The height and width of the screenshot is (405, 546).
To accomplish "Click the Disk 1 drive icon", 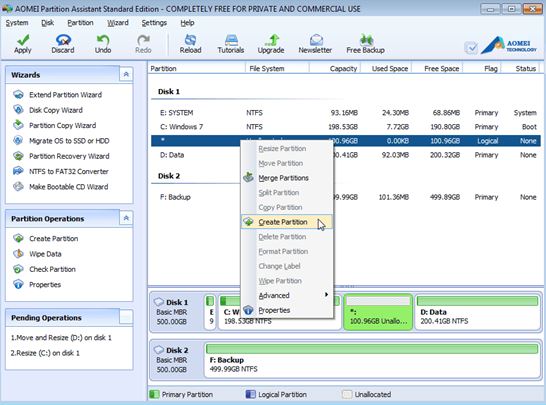I will (159, 302).
